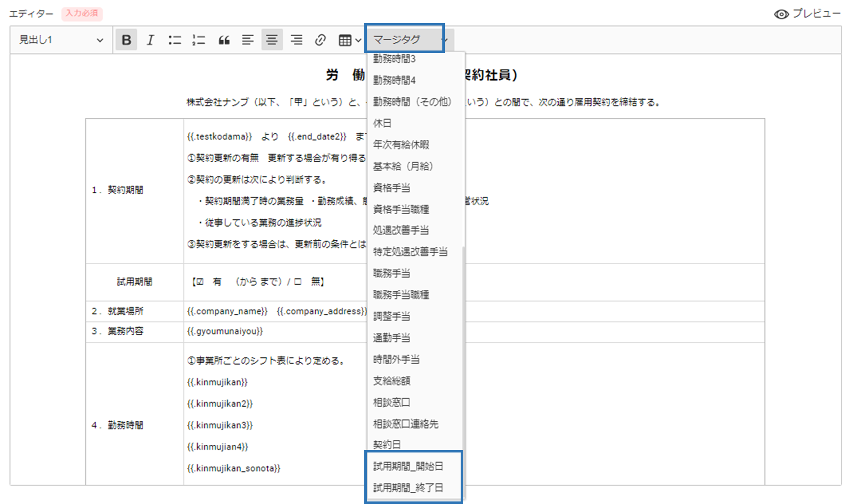
Task: Click the {{.kinmujikan3}} tag line
Action: 219,425
